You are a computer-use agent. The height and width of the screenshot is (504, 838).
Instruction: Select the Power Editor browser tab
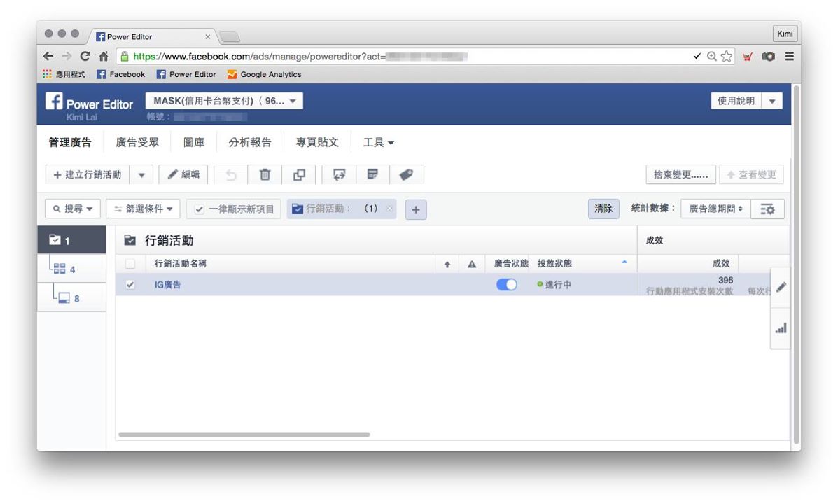(153, 36)
